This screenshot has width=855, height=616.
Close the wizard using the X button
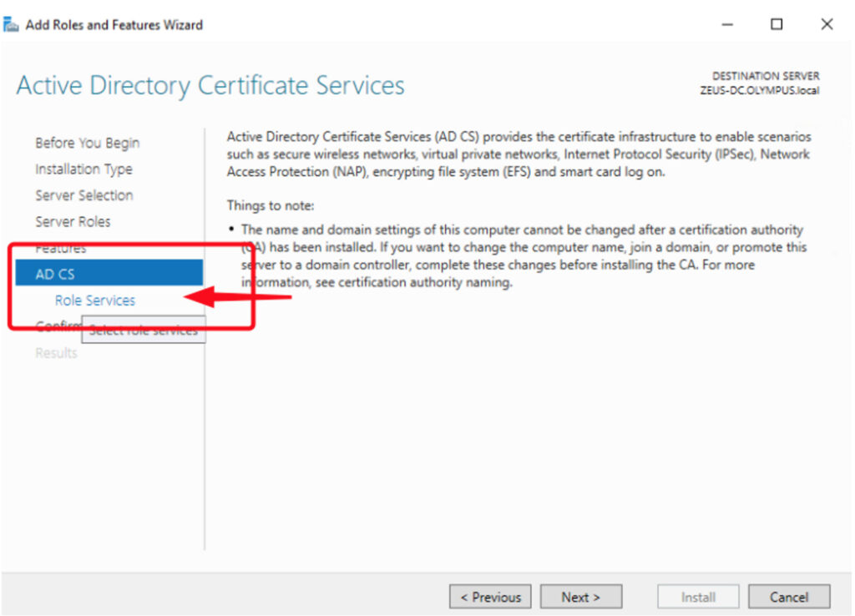[x=827, y=24]
